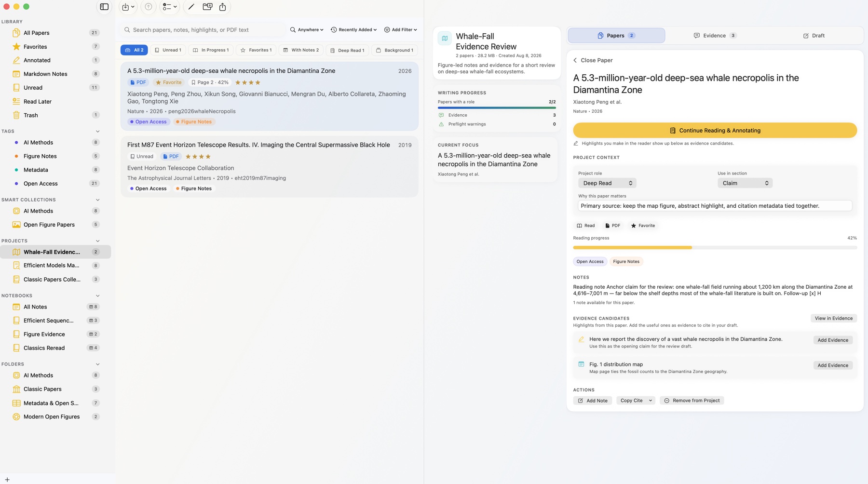The image size is (868, 484).
Task: Toggle the PDF chip in Project Context
Action: (613, 226)
